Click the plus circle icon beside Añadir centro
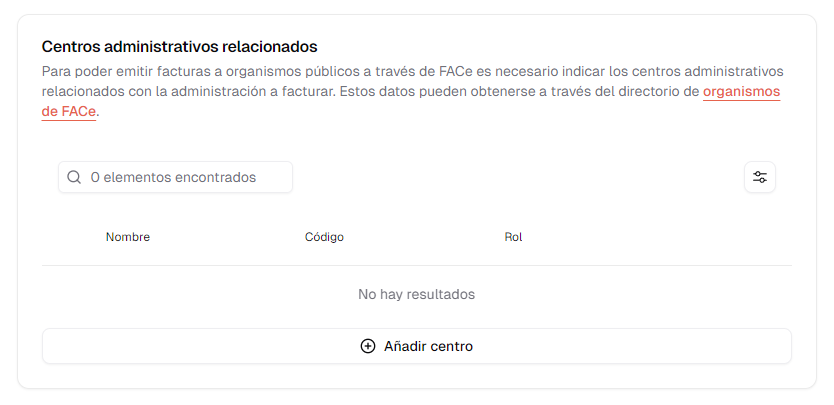This screenshot has width=834, height=405. [368, 346]
